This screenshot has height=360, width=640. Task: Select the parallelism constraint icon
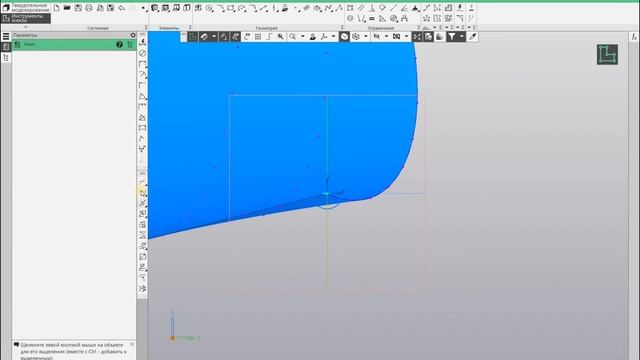point(361,8)
